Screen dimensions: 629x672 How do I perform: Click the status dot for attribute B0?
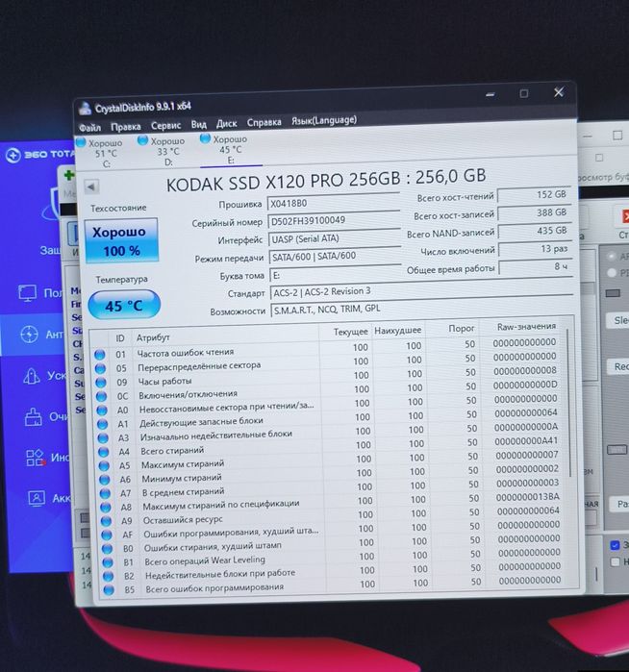(107, 549)
